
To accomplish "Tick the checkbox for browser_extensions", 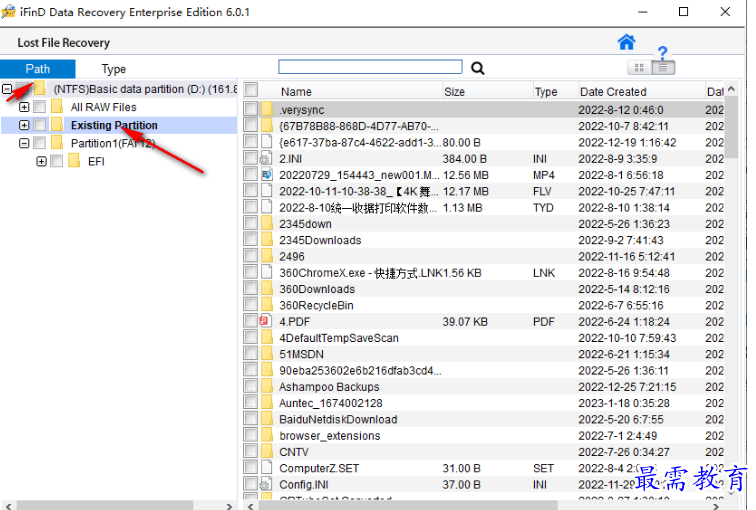I will pyautogui.click(x=251, y=435).
